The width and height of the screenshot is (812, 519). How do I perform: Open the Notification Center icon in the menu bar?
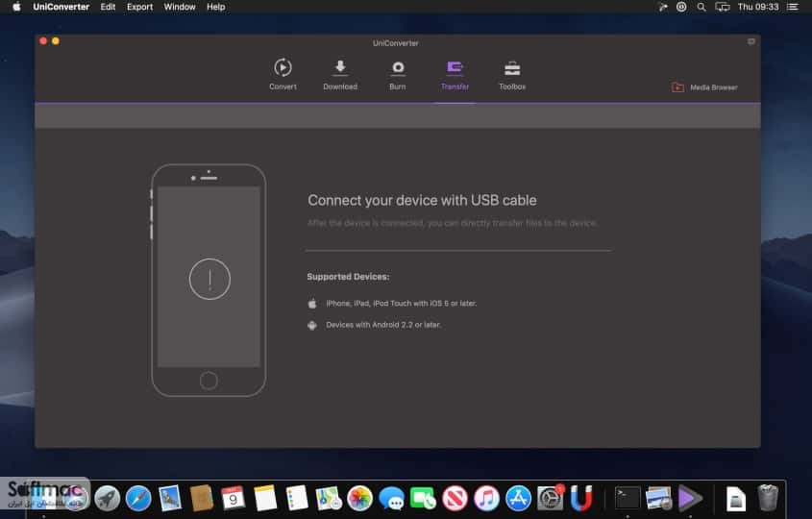click(793, 7)
